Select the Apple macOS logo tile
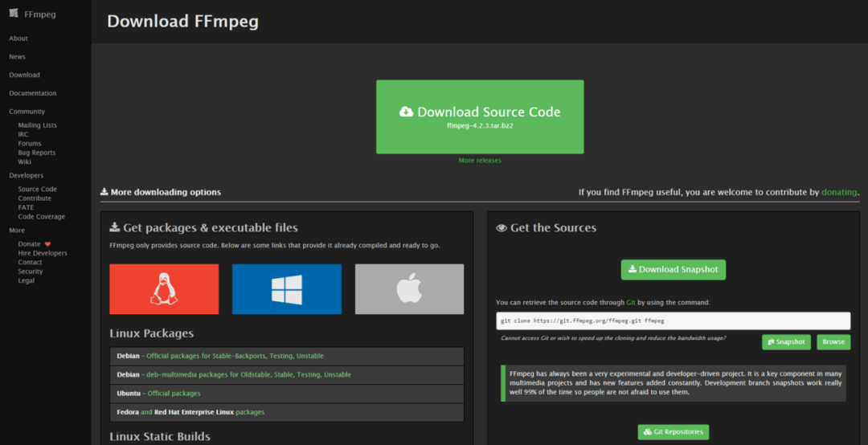This screenshot has width=868, height=445. coord(410,289)
